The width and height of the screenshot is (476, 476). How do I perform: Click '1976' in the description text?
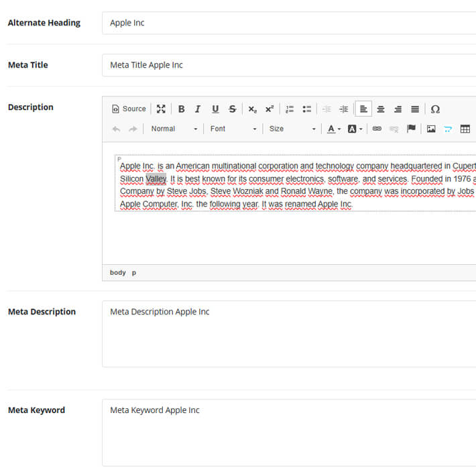pyautogui.click(x=462, y=179)
